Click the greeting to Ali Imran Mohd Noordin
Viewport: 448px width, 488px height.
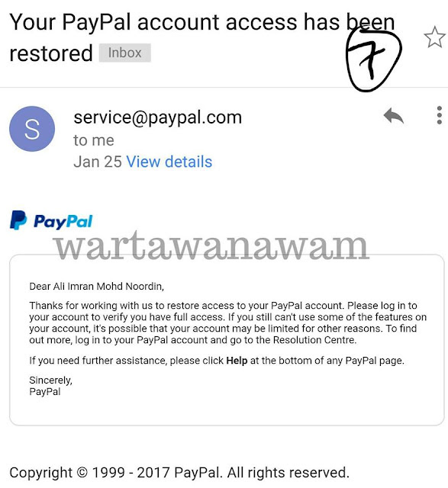coord(97,287)
